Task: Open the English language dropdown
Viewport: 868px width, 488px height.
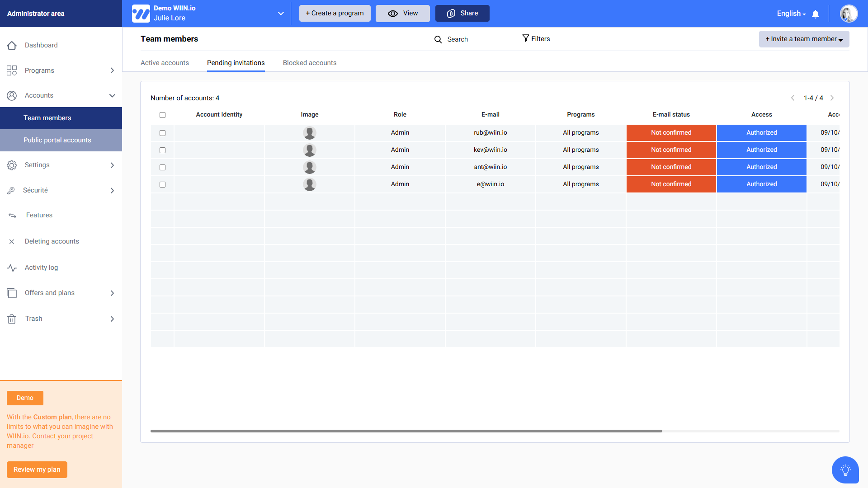Action: [791, 14]
